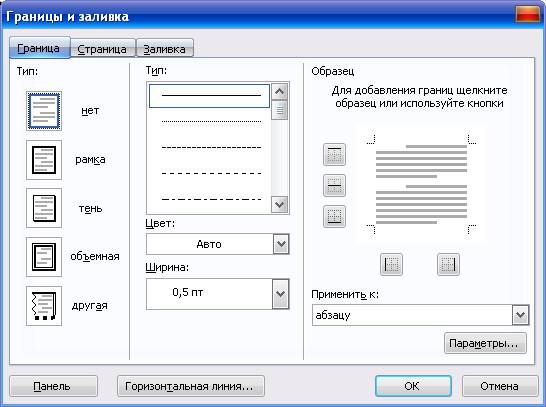Toggle the inside horizontal border button
546x407 pixels.
[334, 186]
